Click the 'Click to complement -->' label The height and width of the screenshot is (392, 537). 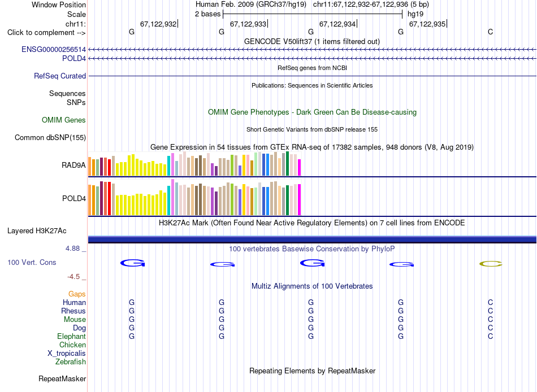click(46, 33)
